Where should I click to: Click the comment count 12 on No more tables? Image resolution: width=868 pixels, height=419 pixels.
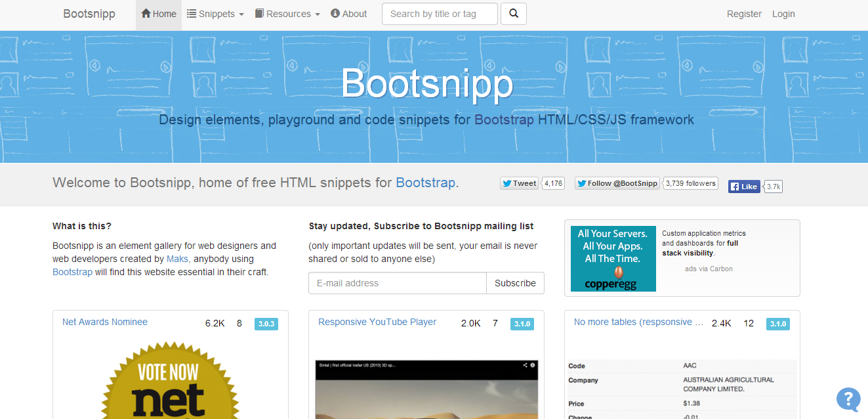click(x=749, y=323)
